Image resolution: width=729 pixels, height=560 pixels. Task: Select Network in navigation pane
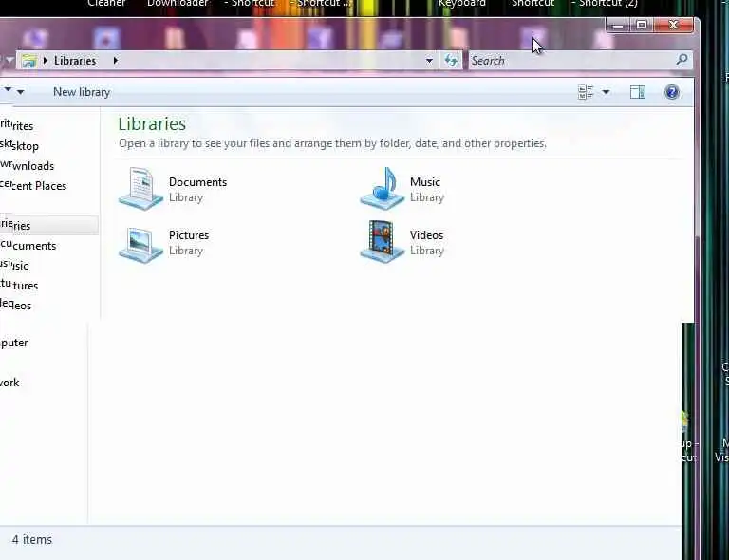tap(9, 383)
